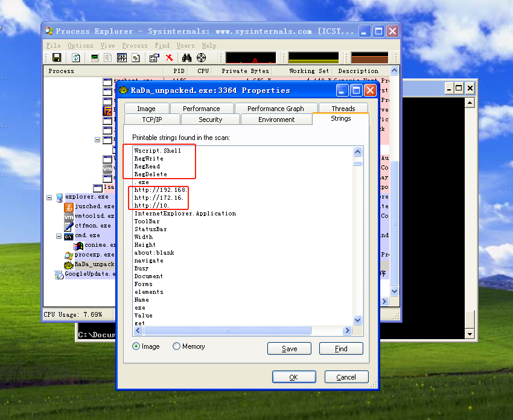Click the strings list scroll up arrow

(x=358, y=152)
